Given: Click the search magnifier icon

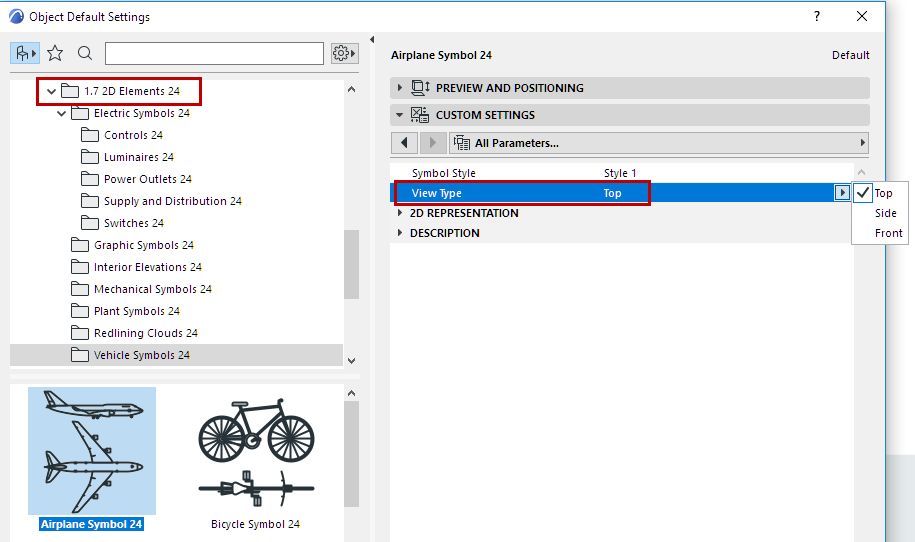Looking at the screenshot, I should click(x=85, y=54).
